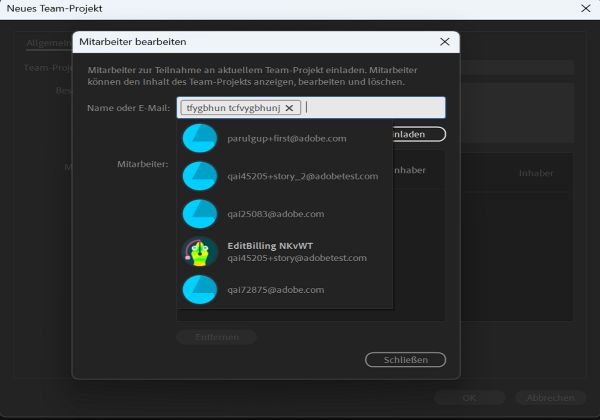Click the Inhaber label in the background window
Image resolution: width=600 pixels, height=420 pixels.
point(536,173)
